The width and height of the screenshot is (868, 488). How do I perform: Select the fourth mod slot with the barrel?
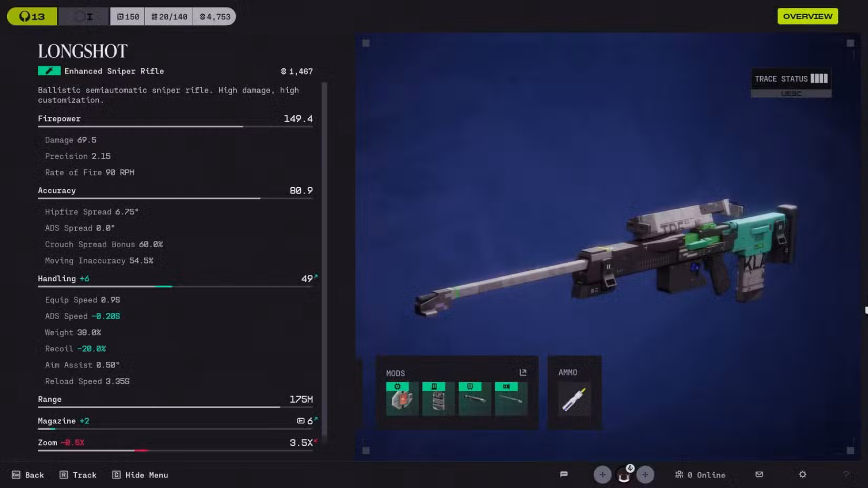(x=510, y=399)
